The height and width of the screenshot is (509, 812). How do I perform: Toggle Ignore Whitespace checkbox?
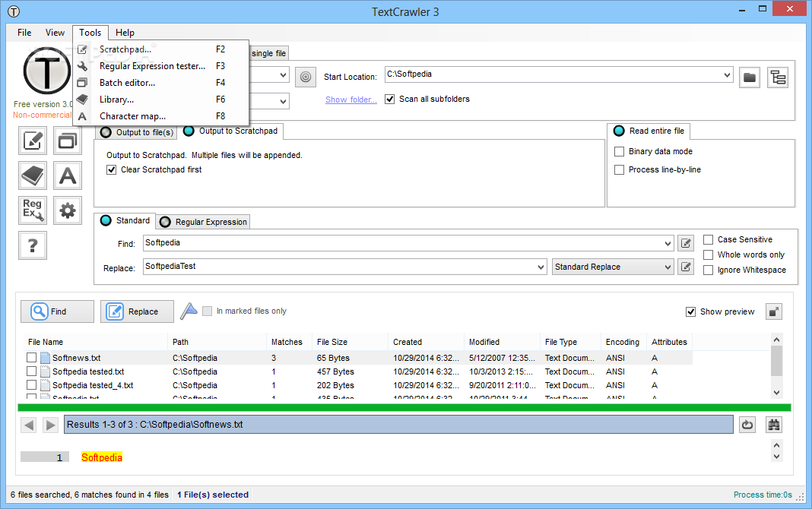tap(708, 270)
